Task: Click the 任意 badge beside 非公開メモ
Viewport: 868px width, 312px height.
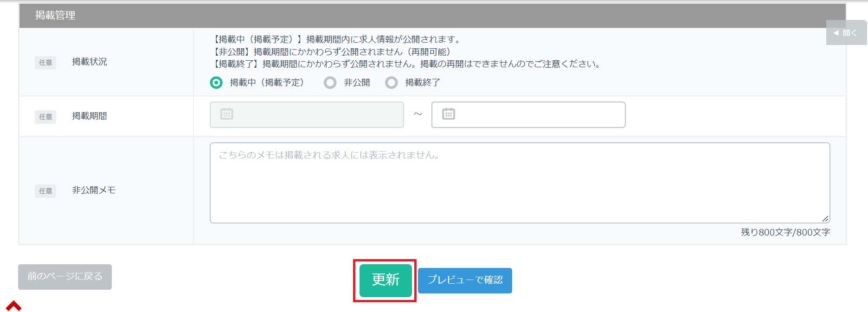Action: [x=45, y=191]
